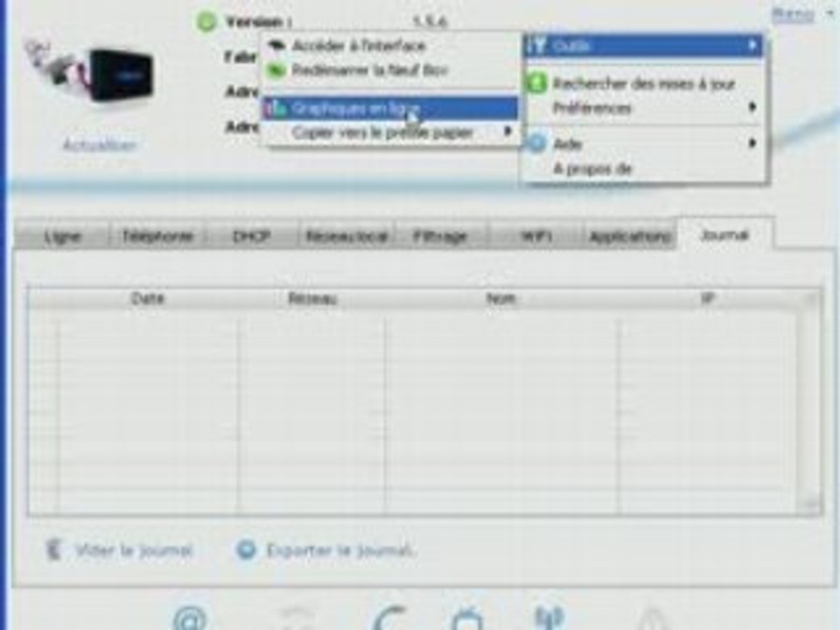
Task: Click the green update search icon
Action: click(536, 84)
